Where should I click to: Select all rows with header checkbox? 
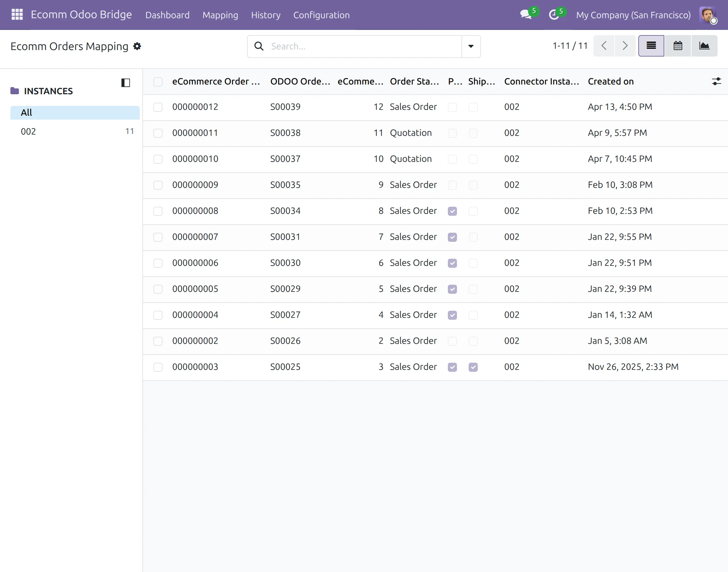[158, 82]
